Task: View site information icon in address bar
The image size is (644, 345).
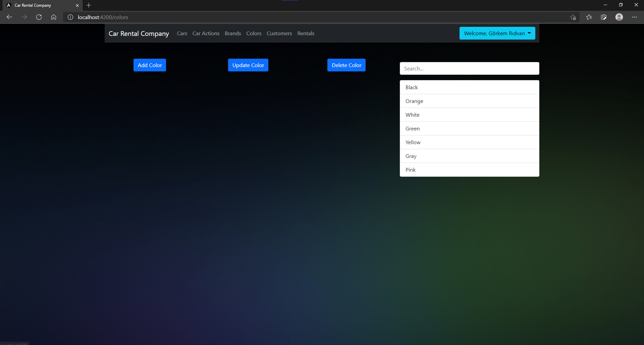Action: pos(70,17)
